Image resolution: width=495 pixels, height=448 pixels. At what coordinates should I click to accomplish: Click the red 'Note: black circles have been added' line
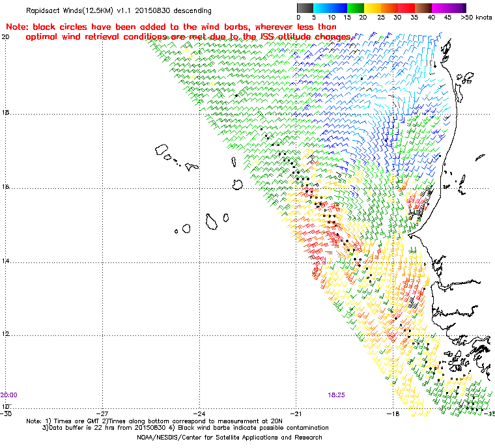coord(171,27)
